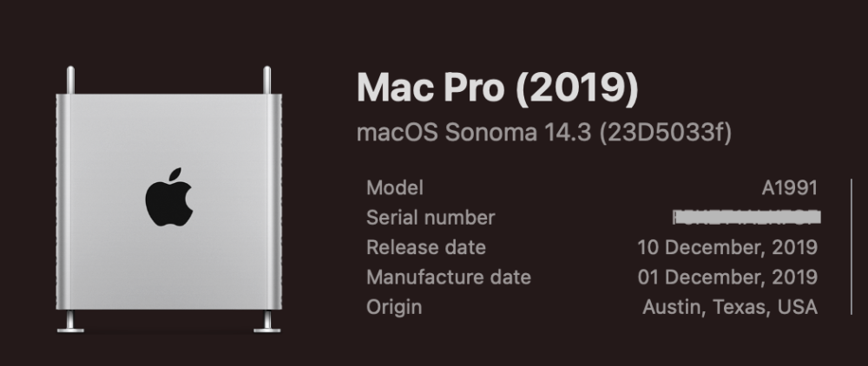Screen dimensions: 868x366
Task: Click the A1991 model value
Action: click(x=789, y=188)
